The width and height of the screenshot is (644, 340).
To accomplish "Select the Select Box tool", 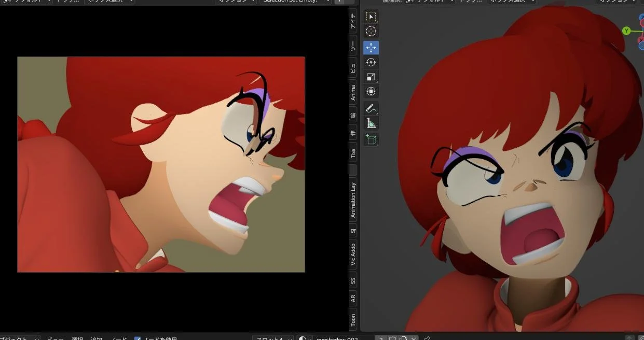I will click(371, 17).
